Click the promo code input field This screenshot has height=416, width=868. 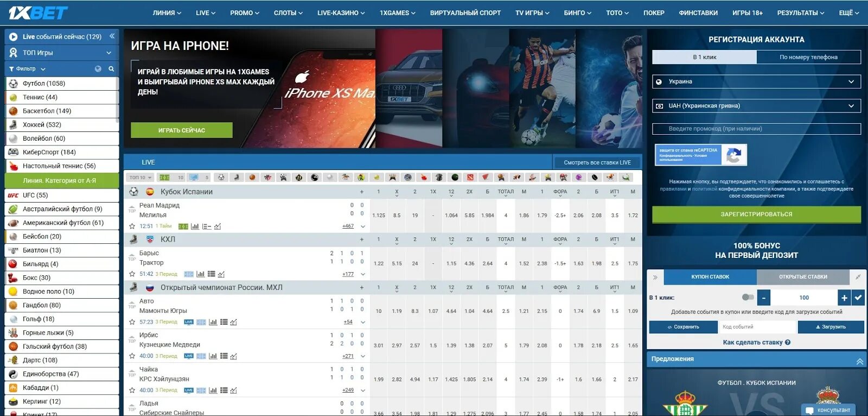pos(756,129)
